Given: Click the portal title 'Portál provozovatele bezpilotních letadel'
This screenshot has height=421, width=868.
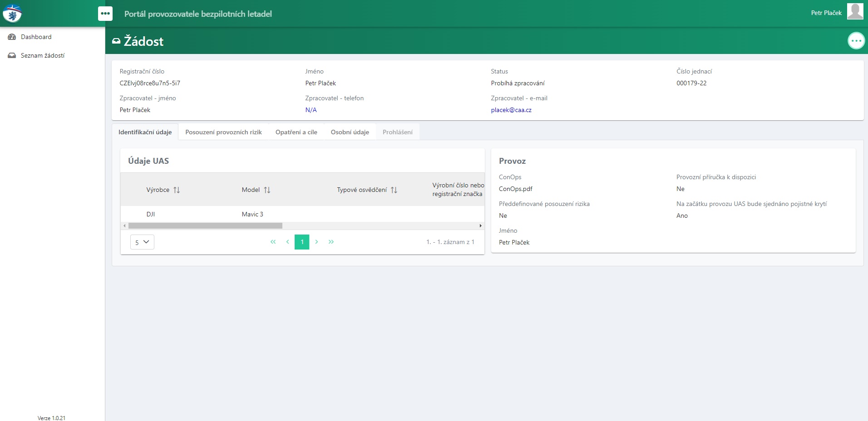Looking at the screenshot, I should coord(198,14).
